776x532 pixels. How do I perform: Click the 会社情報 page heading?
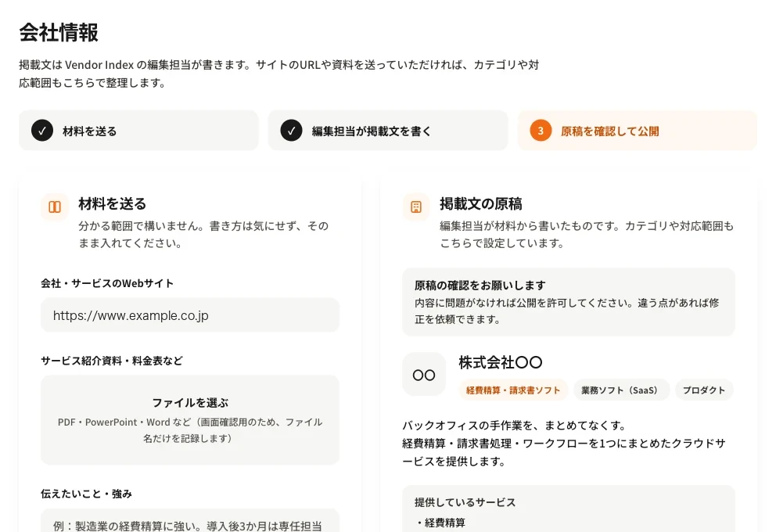pos(59,33)
